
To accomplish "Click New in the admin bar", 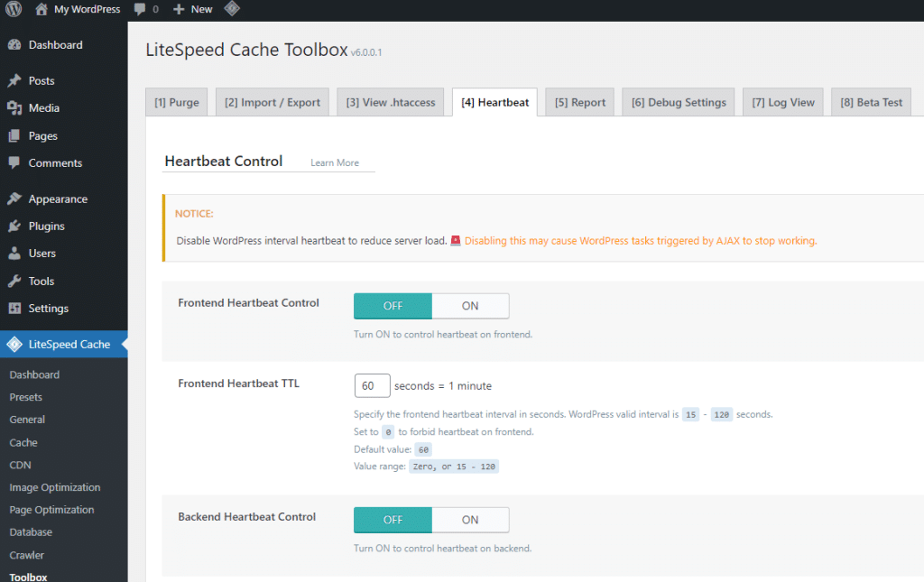I will (201, 9).
